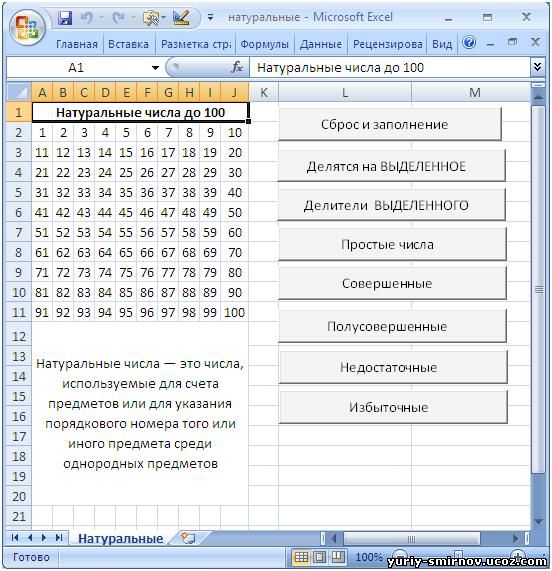
Task: Click the Select All corner box
Action: coord(19,92)
